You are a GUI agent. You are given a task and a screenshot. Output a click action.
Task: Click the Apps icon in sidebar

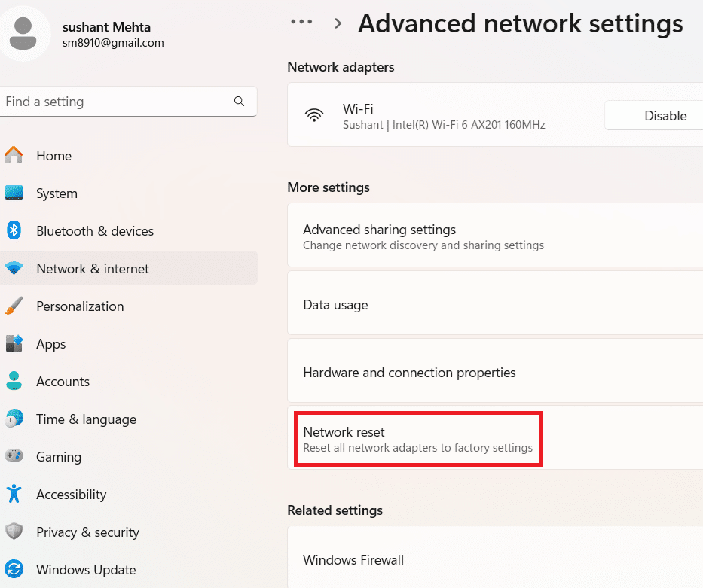[x=14, y=344]
